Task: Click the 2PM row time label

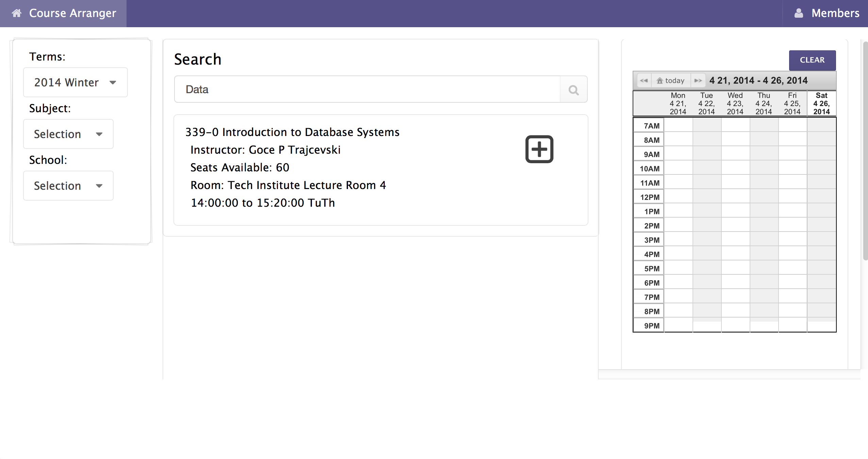Action: (651, 226)
